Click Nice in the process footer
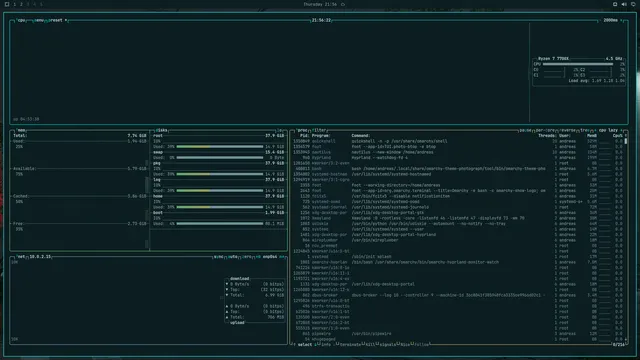 (x=404, y=344)
